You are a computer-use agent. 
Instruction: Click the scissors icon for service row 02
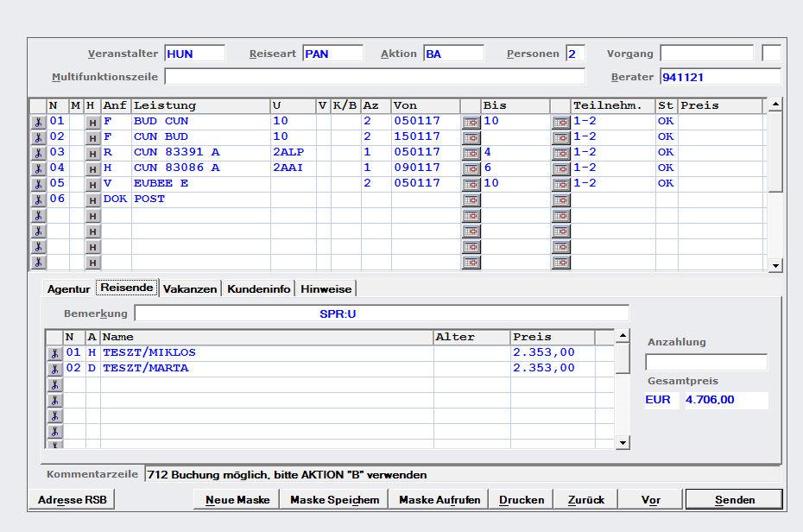tap(38, 137)
